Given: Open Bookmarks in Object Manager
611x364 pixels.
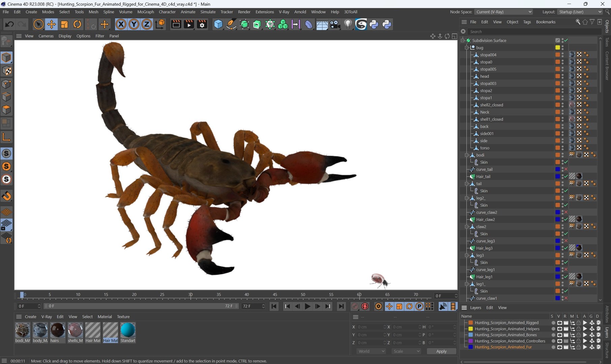Looking at the screenshot, I should pyautogui.click(x=546, y=22).
